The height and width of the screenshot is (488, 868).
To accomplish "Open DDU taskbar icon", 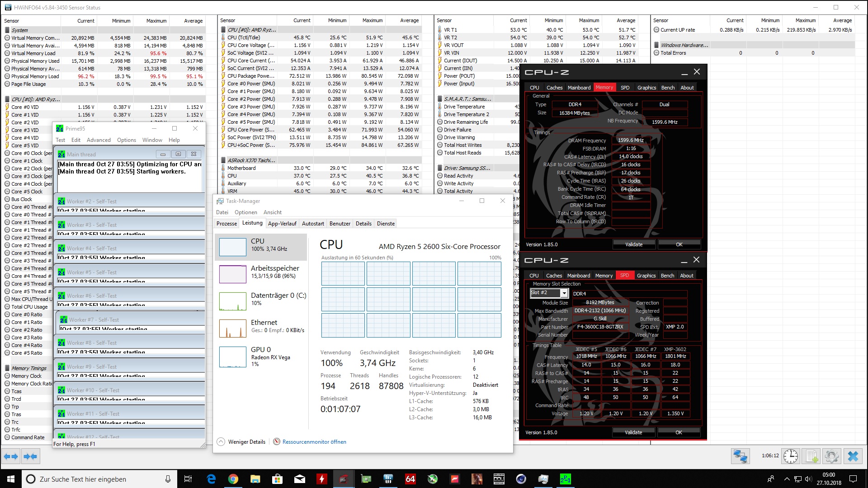I will pos(499,479).
